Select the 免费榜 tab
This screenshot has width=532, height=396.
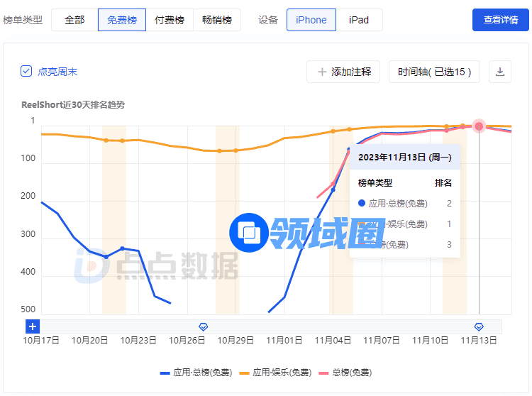coord(122,20)
